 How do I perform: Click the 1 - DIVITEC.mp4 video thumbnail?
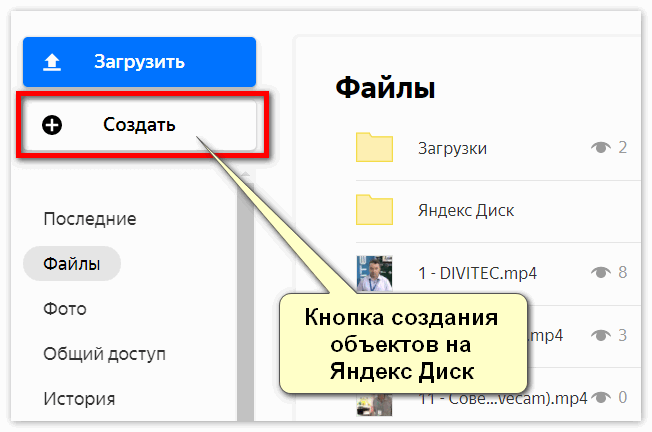click(x=374, y=273)
